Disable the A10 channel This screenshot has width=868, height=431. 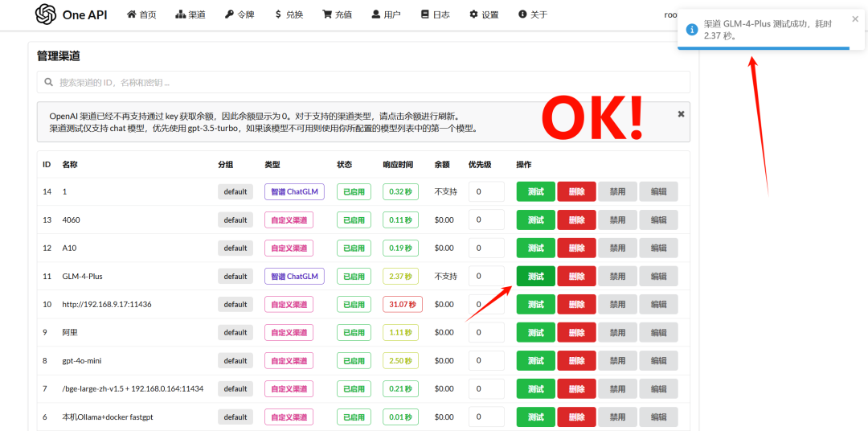pyautogui.click(x=617, y=248)
